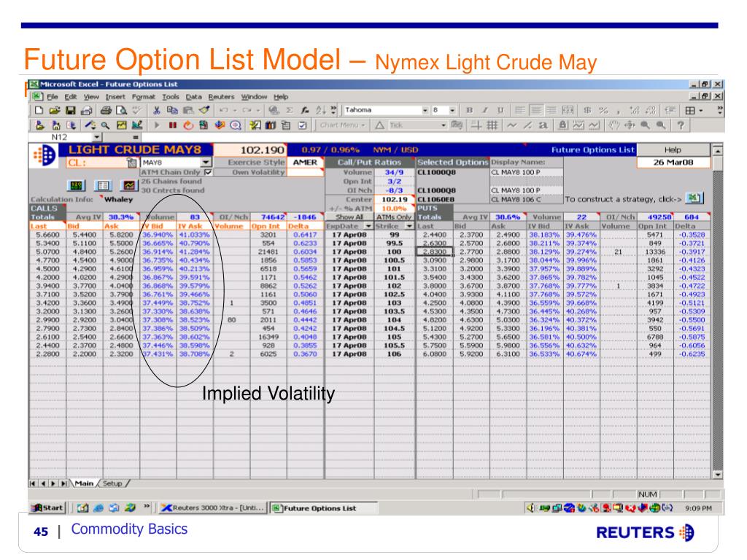Image resolution: width=747 pixels, height=560 pixels.
Task: Click the Copy icon
Action: (x=172, y=111)
